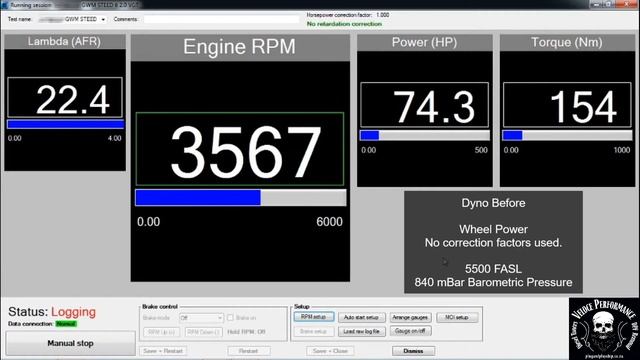This screenshot has width=640, height=360.
Task: Click the Manual stop button
Action: [70, 343]
